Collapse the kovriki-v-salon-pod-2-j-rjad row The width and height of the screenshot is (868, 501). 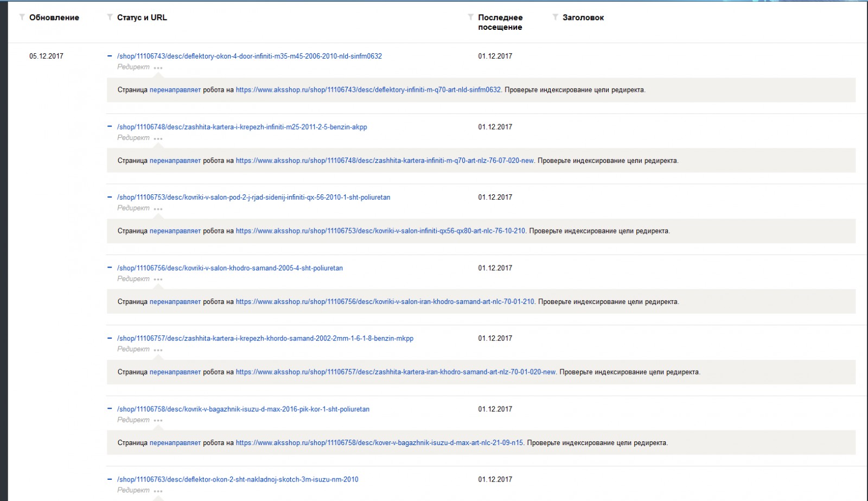(110, 197)
